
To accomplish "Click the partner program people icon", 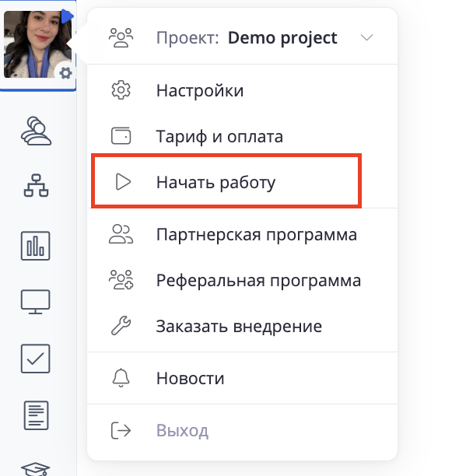I will point(121,234).
